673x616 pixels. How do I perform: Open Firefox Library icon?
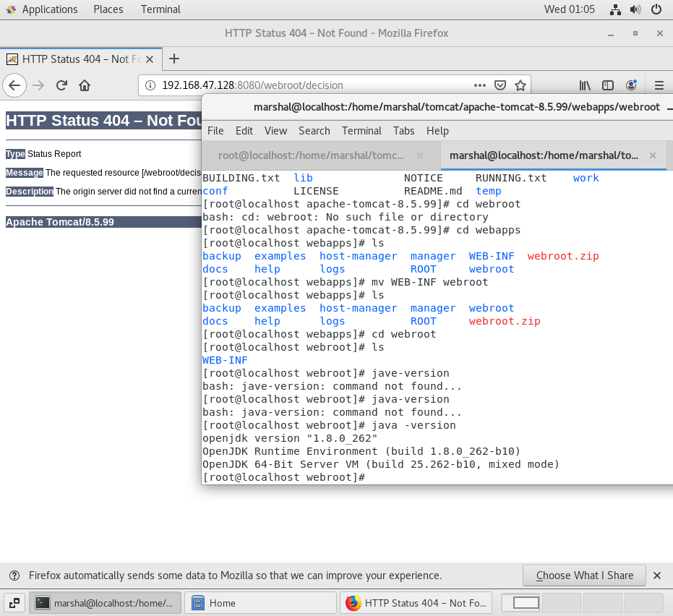coord(585,85)
